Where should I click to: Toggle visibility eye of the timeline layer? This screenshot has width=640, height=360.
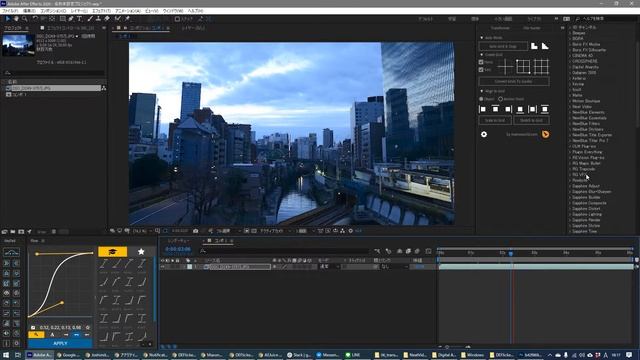click(x=163, y=267)
